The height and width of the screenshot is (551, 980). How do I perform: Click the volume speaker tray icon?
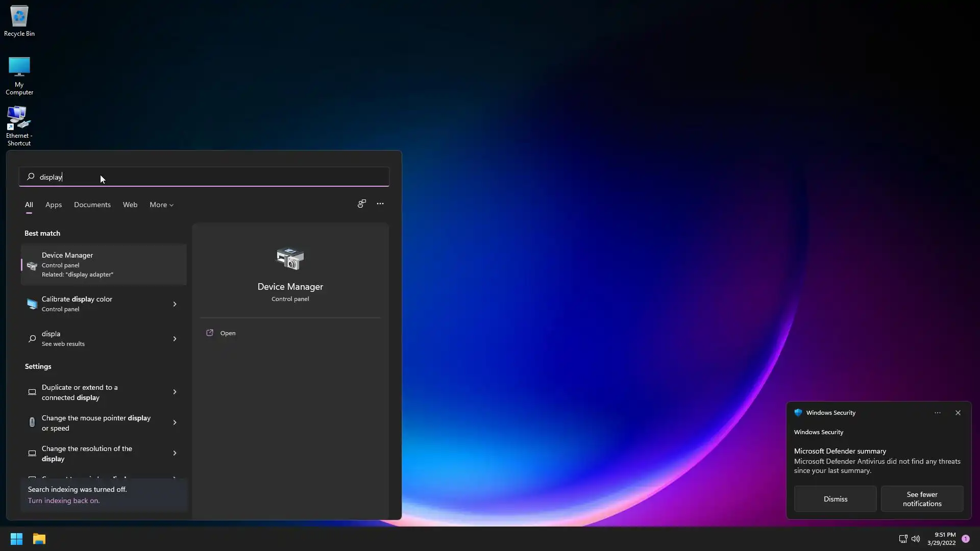916,539
